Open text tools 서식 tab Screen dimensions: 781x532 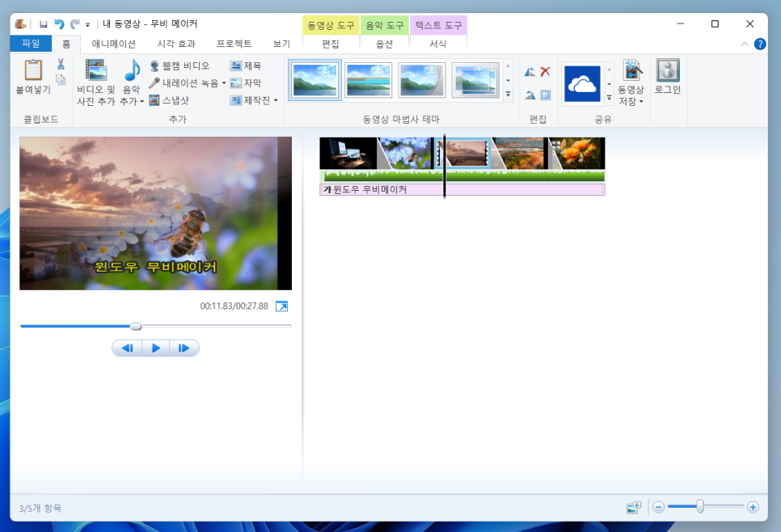coord(438,44)
